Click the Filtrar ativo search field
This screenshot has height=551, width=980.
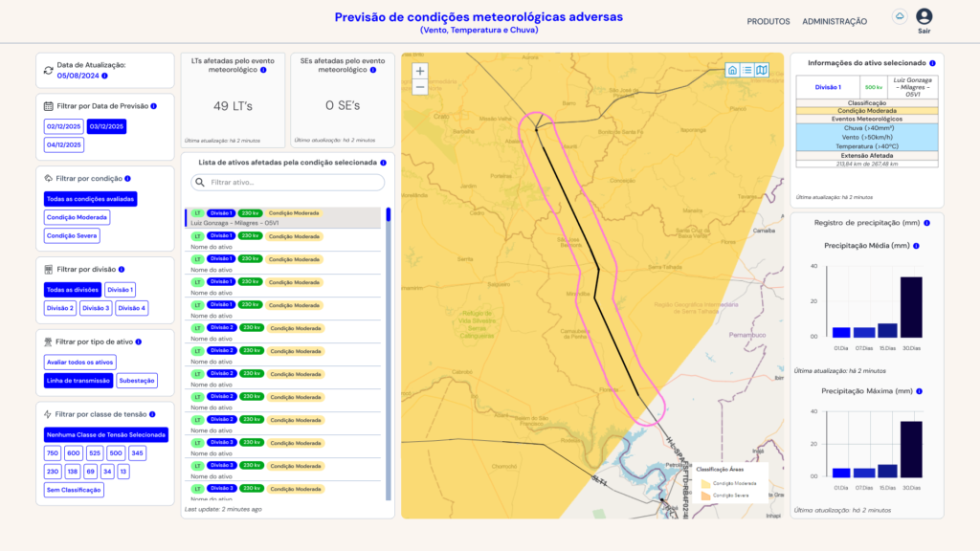coord(288,182)
